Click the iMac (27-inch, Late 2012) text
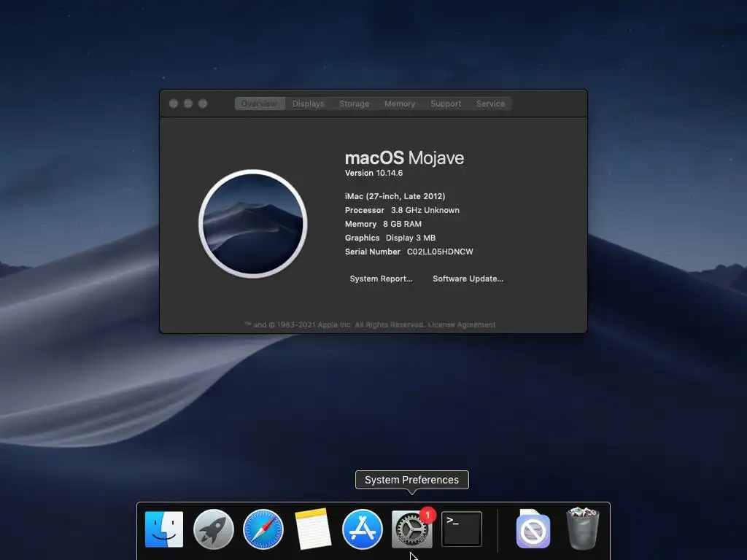747x560 pixels. 395,196
